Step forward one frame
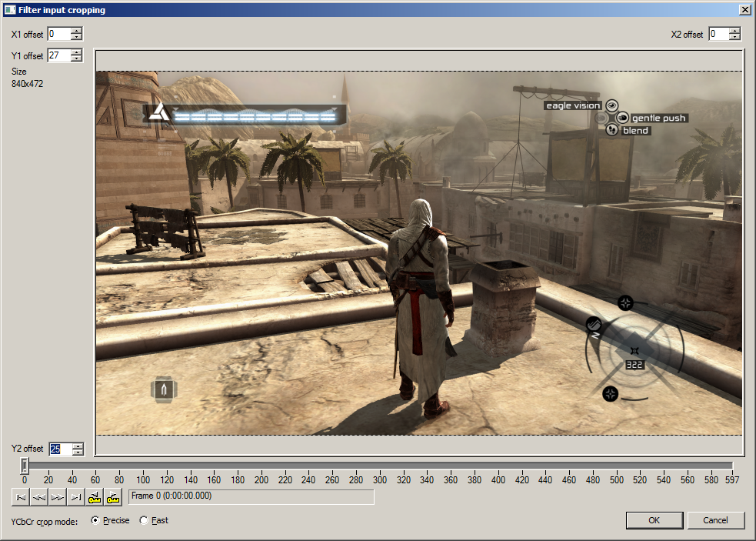 [58, 497]
